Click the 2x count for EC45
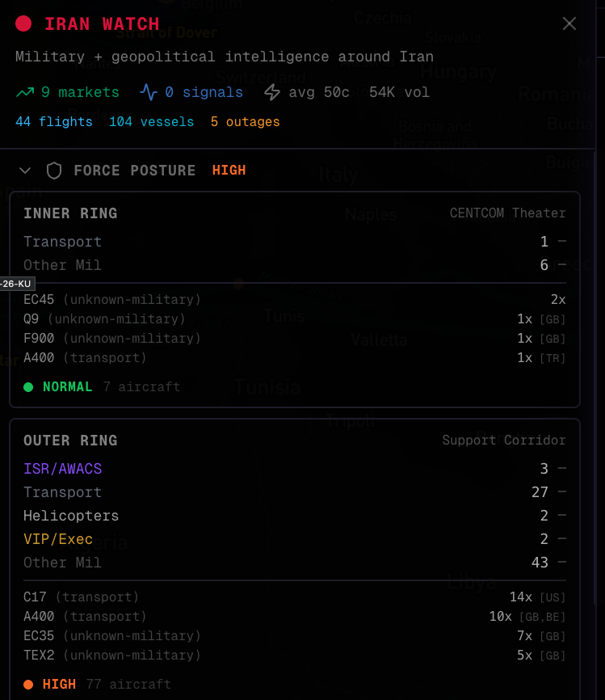The image size is (605, 700). coord(558,300)
